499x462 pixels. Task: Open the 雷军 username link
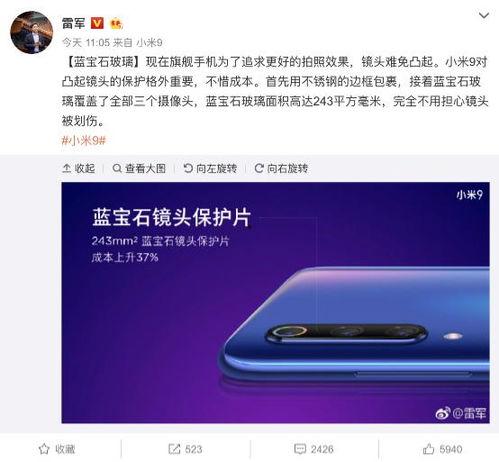73,23
